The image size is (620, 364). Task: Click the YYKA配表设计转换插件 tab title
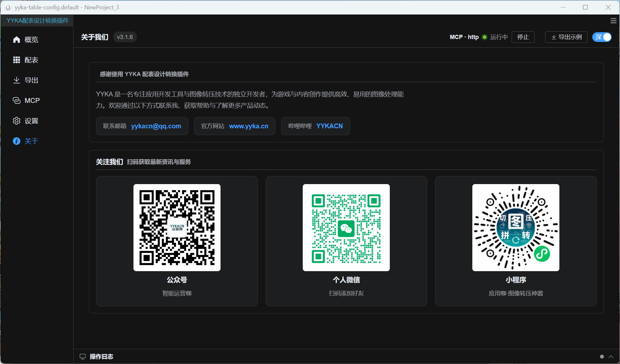point(38,21)
